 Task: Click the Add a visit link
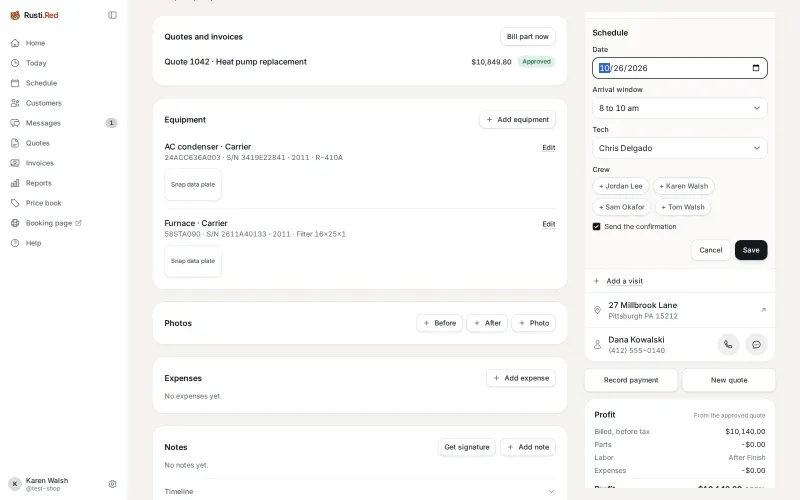(x=624, y=281)
